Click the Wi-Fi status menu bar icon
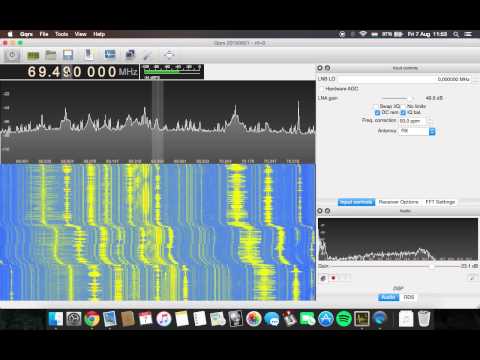 (x=363, y=34)
